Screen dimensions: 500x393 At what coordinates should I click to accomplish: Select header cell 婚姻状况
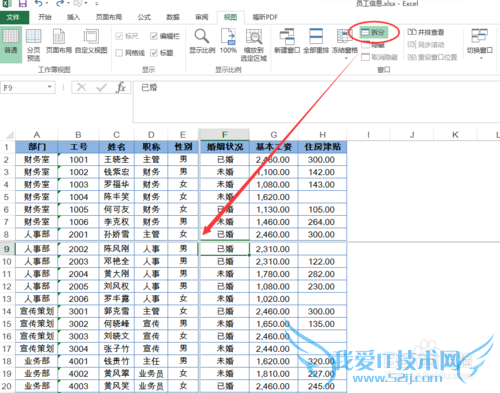pyautogui.click(x=225, y=147)
